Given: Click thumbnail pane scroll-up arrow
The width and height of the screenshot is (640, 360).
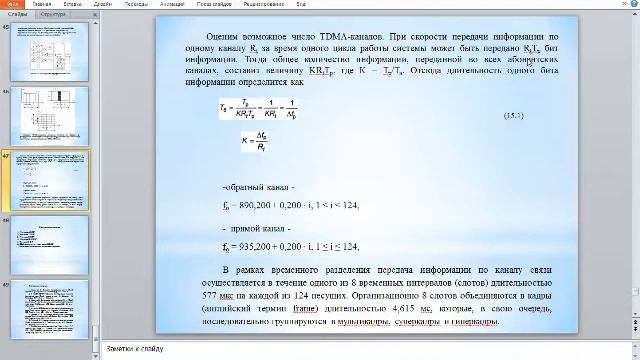Looking at the screenshot, I should click(96, 23).
